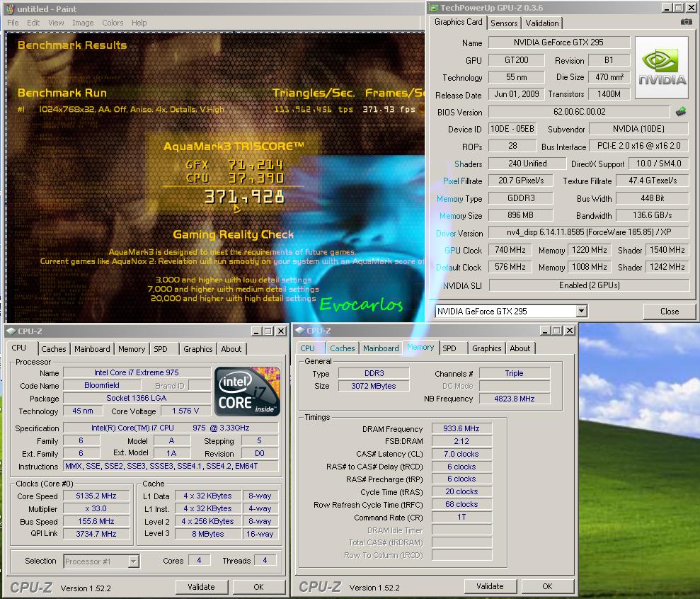Click the GPU name field NVIDIA GeForce GTX 295
700x599 pixels.
(x=559, y=42)
